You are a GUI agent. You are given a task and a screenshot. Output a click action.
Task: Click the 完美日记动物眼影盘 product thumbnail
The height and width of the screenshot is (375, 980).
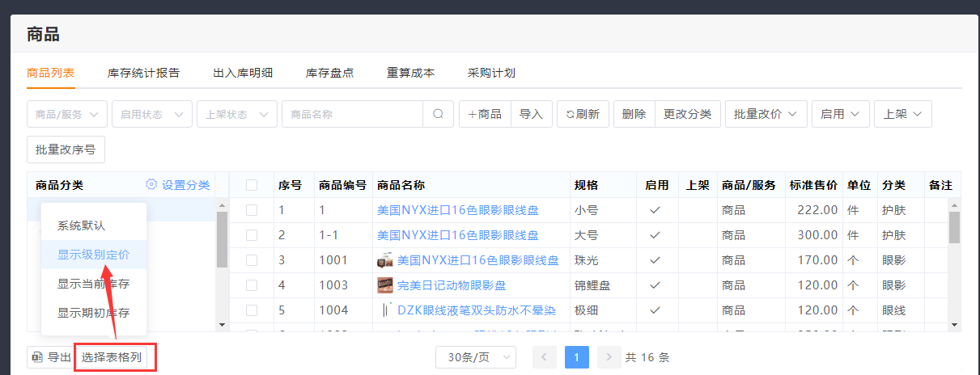[x=385, y=285]
